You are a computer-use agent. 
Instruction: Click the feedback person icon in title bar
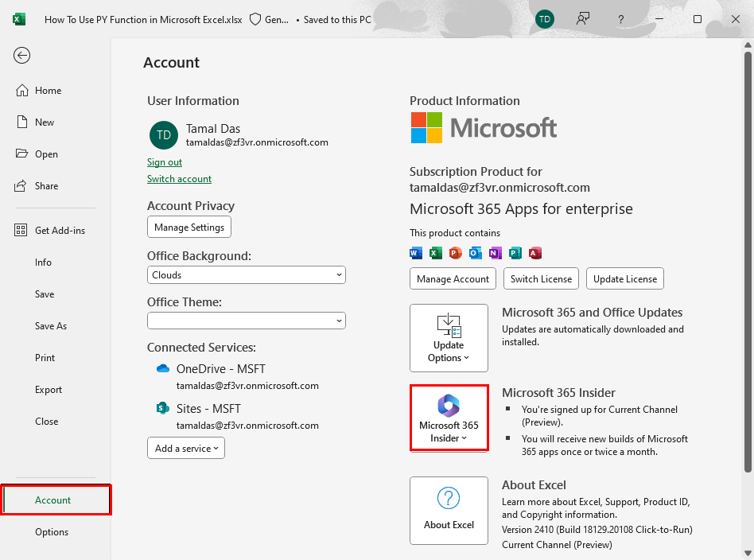point(583,19)
